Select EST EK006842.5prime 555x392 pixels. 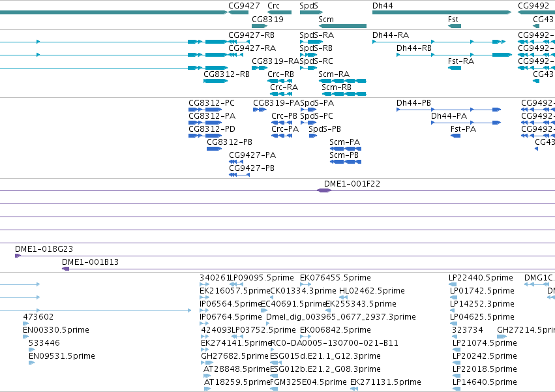tap(305, 337)
